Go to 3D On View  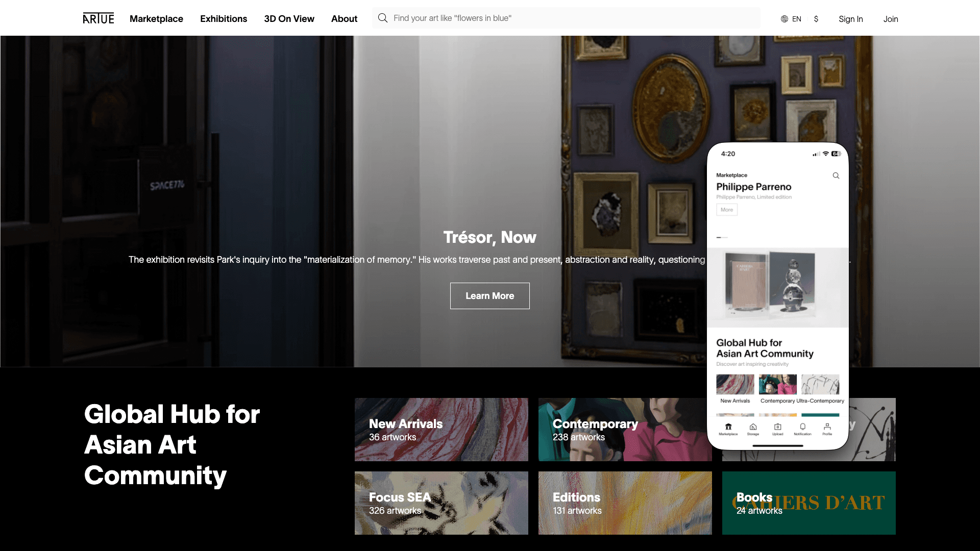coord(289,19)
